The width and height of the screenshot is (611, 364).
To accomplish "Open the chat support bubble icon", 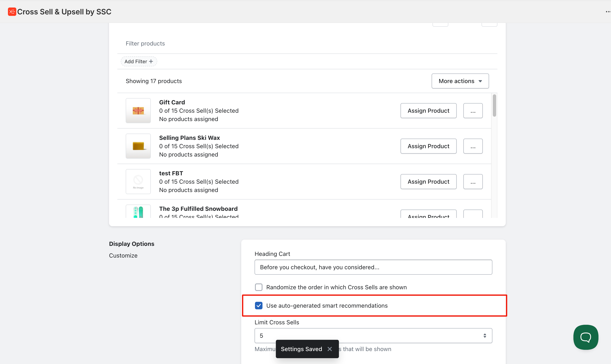I will (586, 337).
